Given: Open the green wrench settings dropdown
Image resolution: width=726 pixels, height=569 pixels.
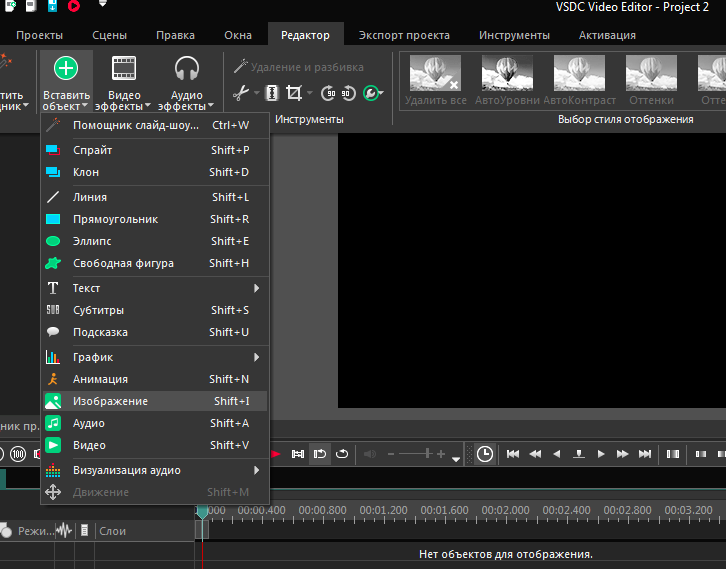Looking at the screenshot, I should click(x=373, y=93).
